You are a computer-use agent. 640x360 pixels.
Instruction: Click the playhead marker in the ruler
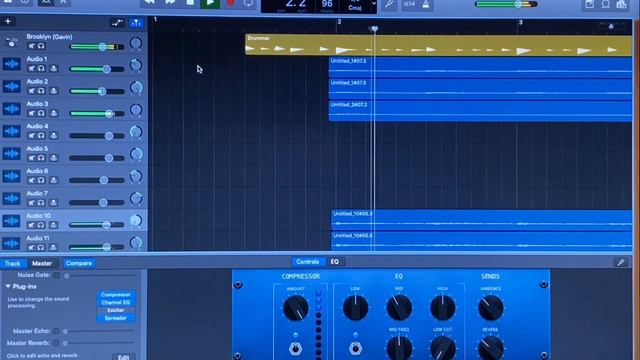pos(374,29)
